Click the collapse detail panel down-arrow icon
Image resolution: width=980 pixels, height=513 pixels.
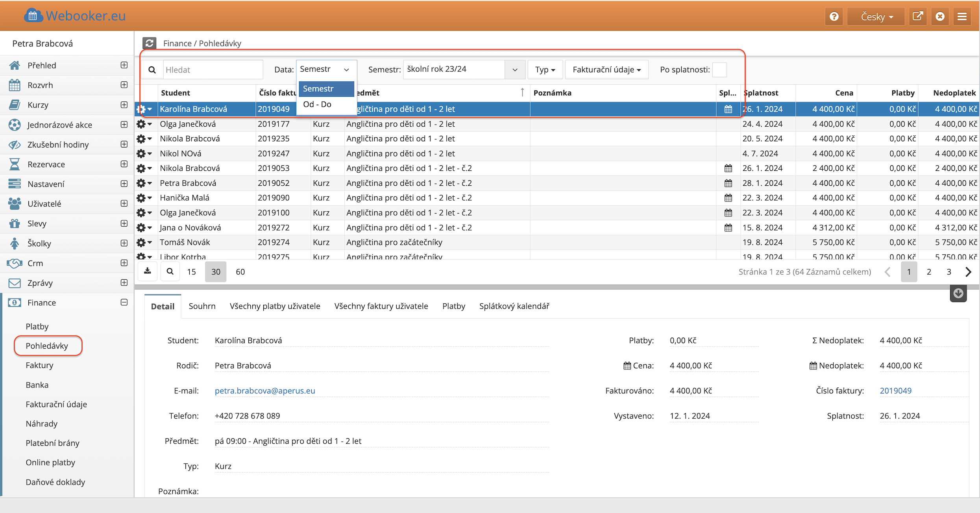tap(958, 293)
